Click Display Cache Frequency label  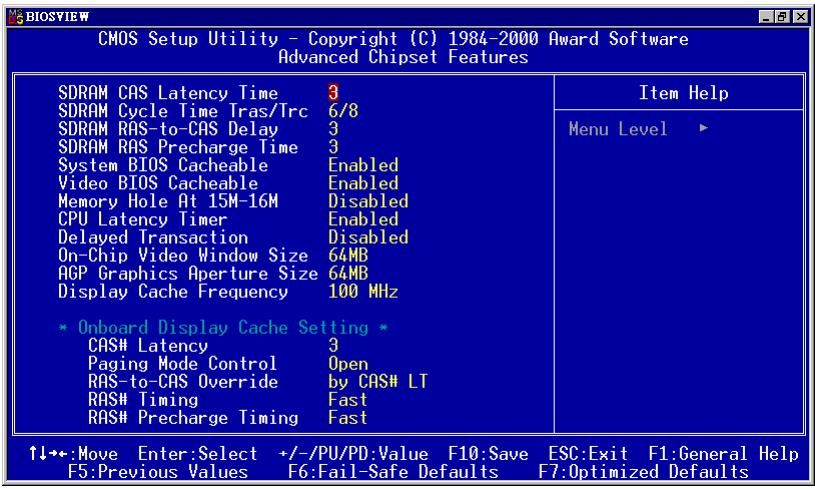click(173, 292)
